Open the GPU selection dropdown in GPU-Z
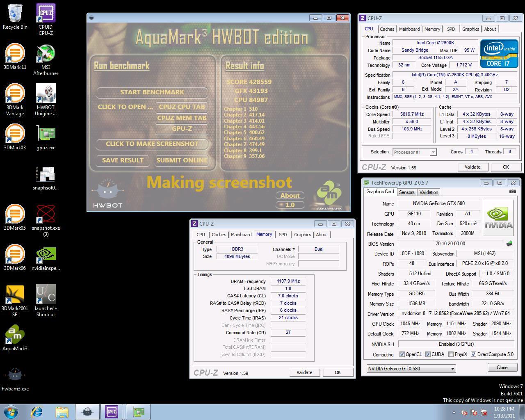Image resolution: width=525 pixels, height=420 pixels. (411, 368)
